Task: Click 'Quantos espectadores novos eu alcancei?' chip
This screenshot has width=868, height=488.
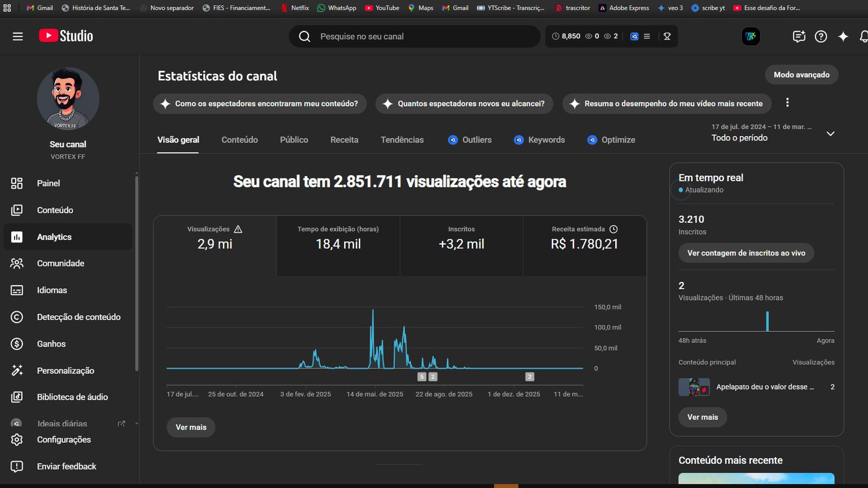Action: click(x=464, y=104)
